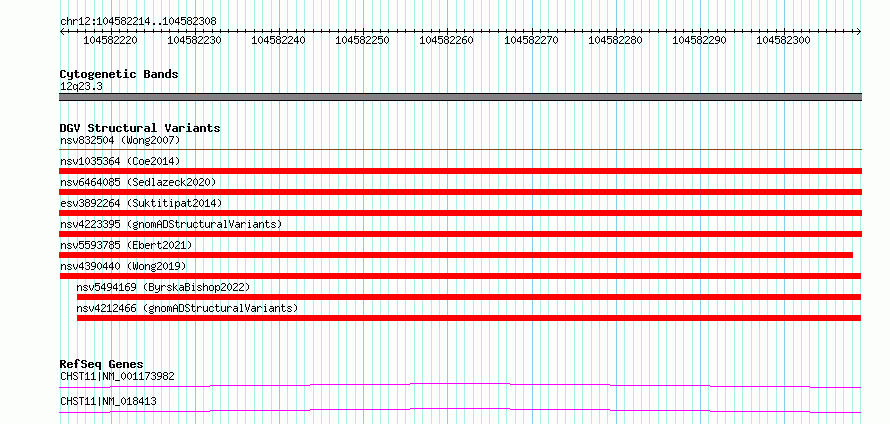Click the magenta CHST11 NM_018413 transcript line
The height and width of the screenshot is (424, 890).
[x=460, y=410]
